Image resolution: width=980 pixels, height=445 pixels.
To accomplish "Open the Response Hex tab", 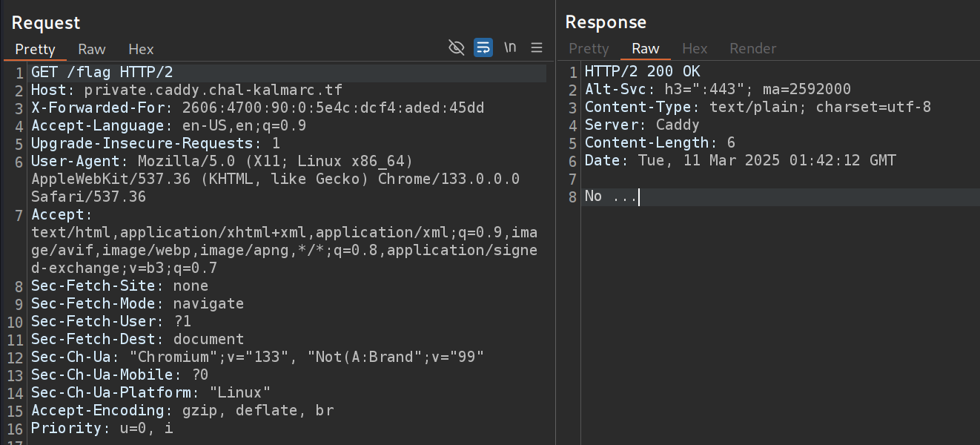I will coord(695,49).
